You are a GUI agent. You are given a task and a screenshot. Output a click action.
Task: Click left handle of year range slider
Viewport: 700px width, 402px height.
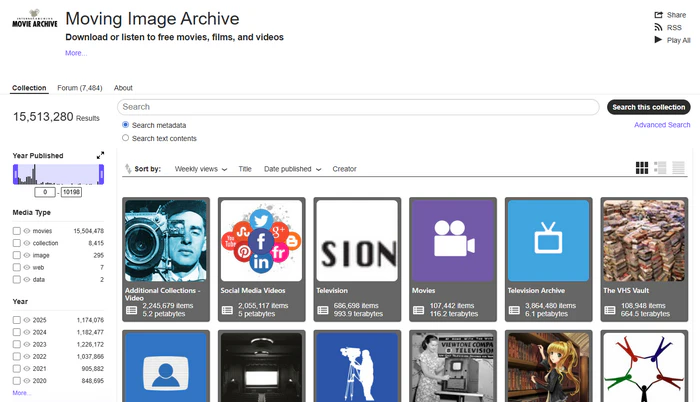click(x=15, y=174)
